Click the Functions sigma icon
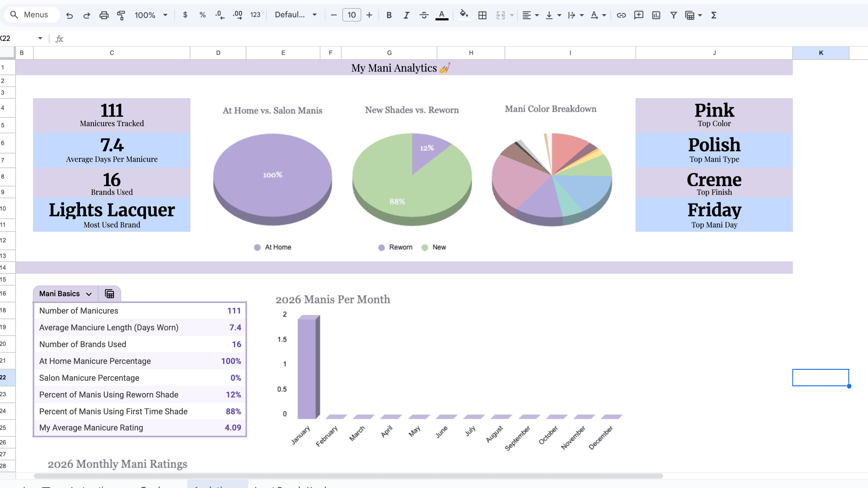Viewport: 868px width, 488px height. pyautogui.click(x=714, y=15)
